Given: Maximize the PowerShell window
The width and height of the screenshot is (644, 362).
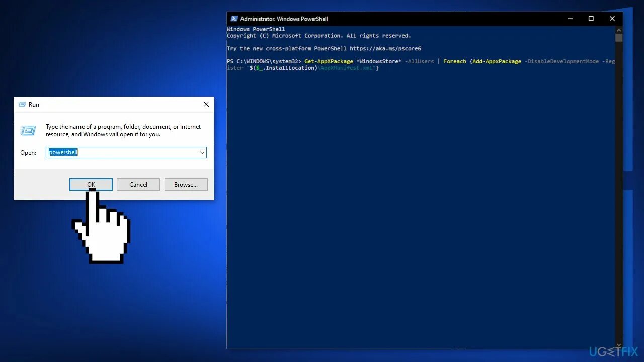Looking at the screenshot, I should (x=591, y=19).
